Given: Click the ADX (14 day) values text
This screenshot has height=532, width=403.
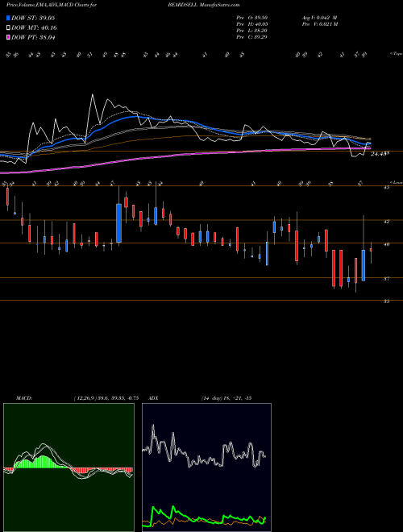Looking at the screenshot, I should click(x=226, y=398).
